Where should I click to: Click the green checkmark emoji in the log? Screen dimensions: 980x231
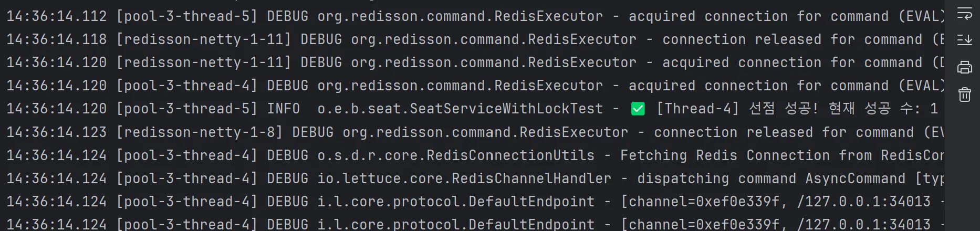coord(638,109)
